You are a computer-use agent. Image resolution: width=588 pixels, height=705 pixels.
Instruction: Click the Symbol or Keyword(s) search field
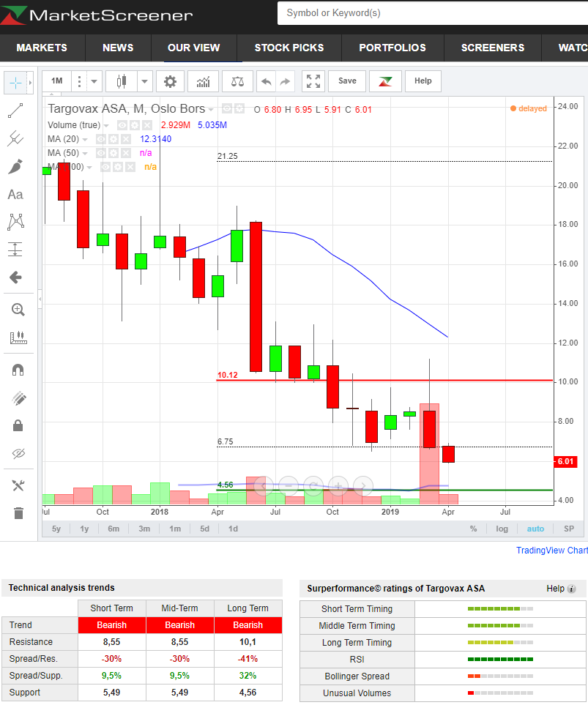[433, 13]
